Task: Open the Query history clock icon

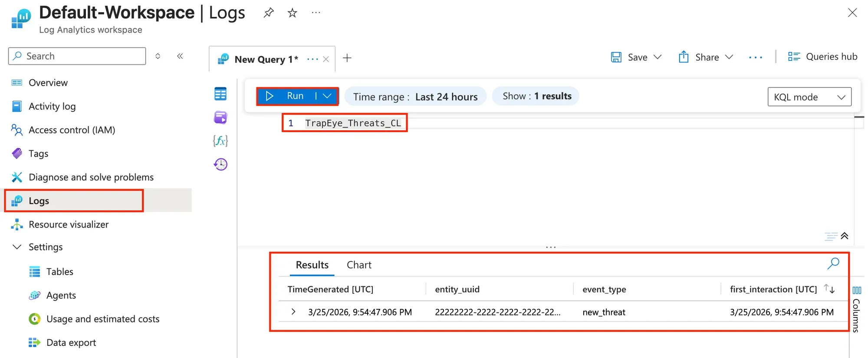Action: point(220,164)
